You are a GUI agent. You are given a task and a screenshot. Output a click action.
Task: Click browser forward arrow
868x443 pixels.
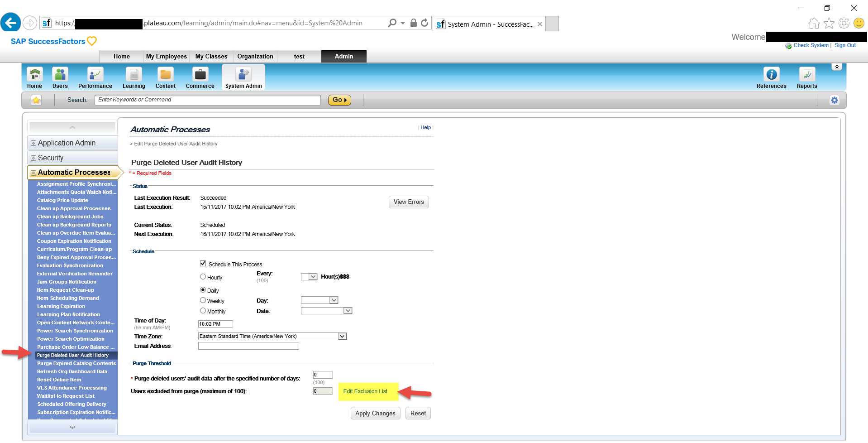click(29, 23)
